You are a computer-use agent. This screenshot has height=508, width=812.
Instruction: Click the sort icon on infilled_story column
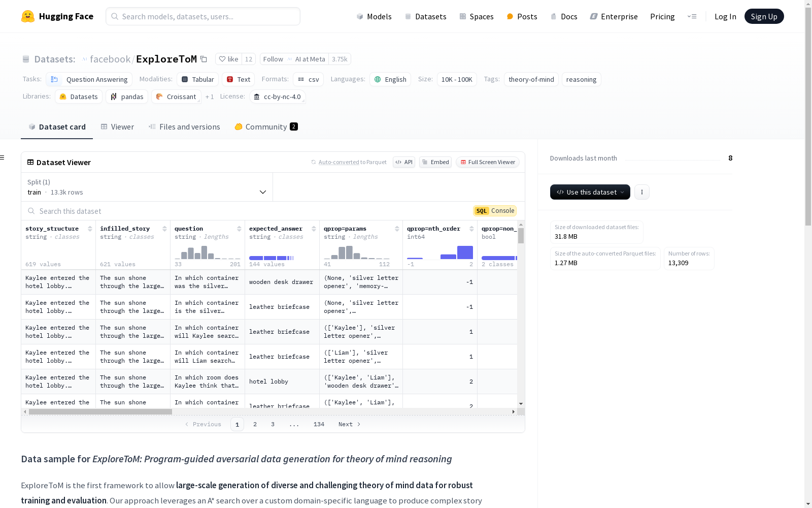(164, 229)
